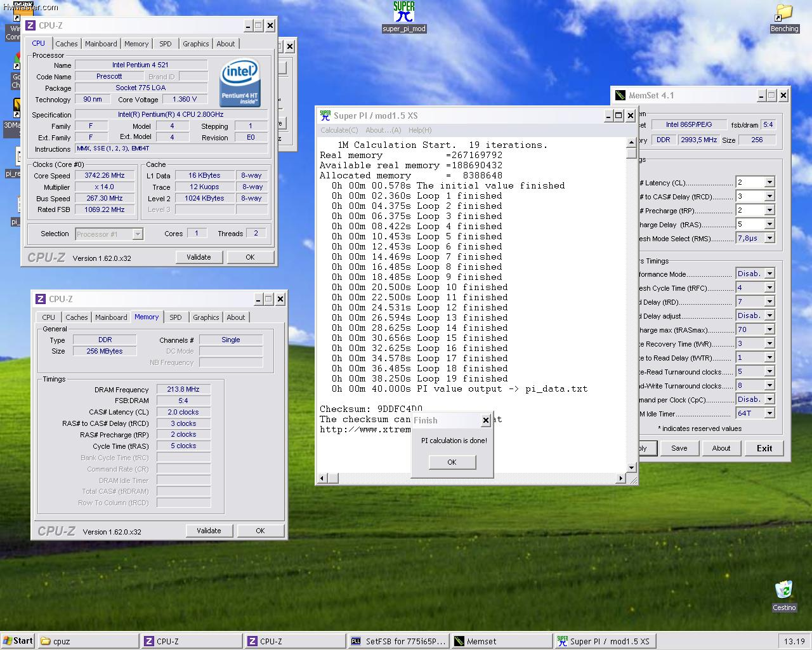
Task: Click the Checksum: 9DDFC4D0 line
Action: click(371, 409)
